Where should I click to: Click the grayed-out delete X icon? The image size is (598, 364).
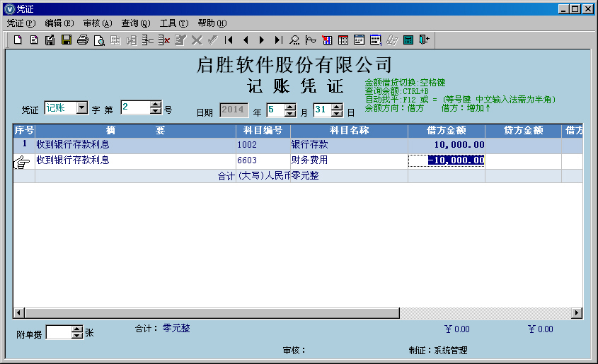coord(197,40)
